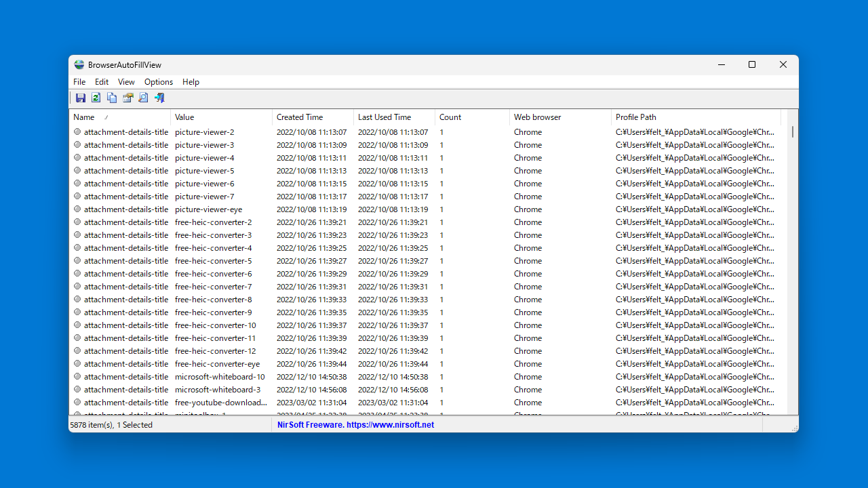Select the free-heic-converter-eye value cell

click(217, 364)
